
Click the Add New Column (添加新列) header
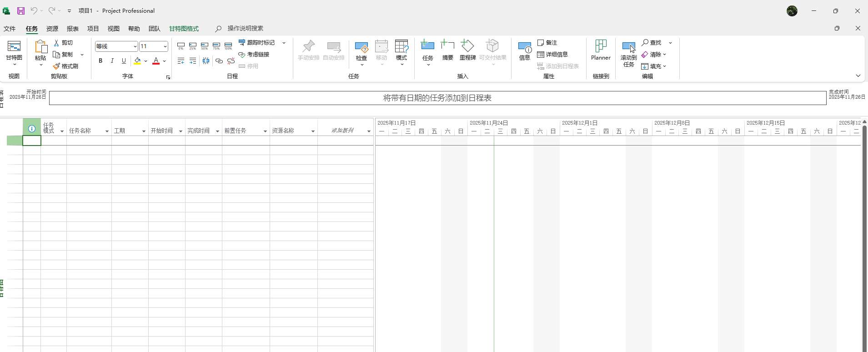pyautogui.click(x=342, y=131)
